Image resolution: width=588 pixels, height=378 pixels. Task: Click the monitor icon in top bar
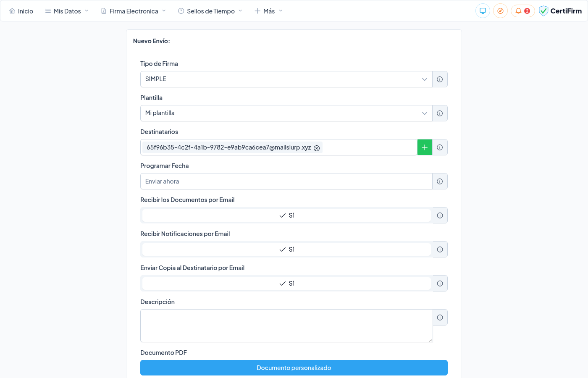(x=483, y=11)
